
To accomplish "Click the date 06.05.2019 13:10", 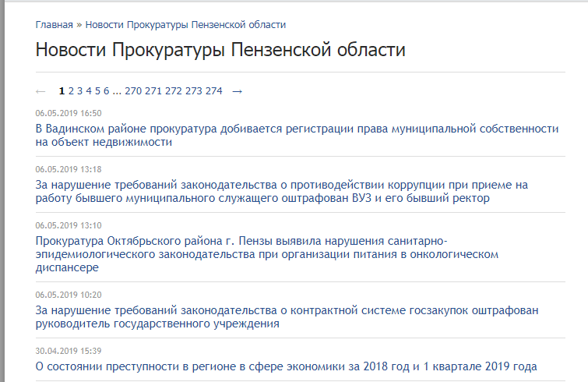I will [x=69, y=225].
